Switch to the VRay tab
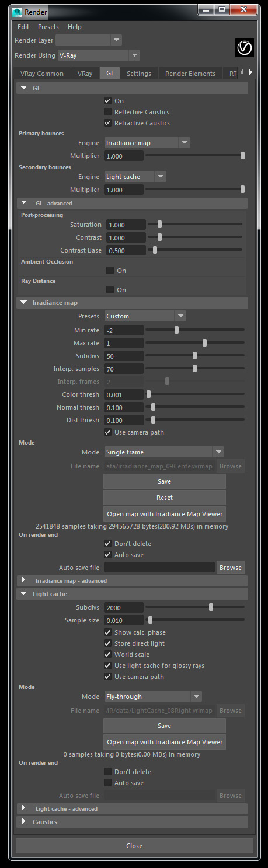 tap(85, 73)
